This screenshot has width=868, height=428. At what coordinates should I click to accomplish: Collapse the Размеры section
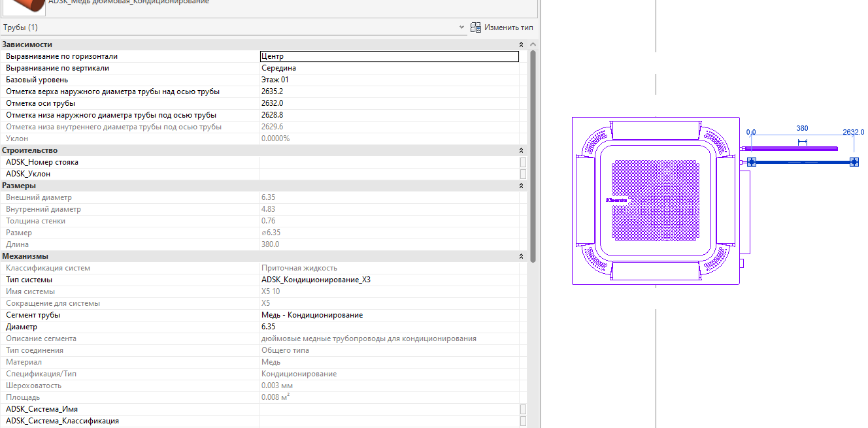click(521, 186)
